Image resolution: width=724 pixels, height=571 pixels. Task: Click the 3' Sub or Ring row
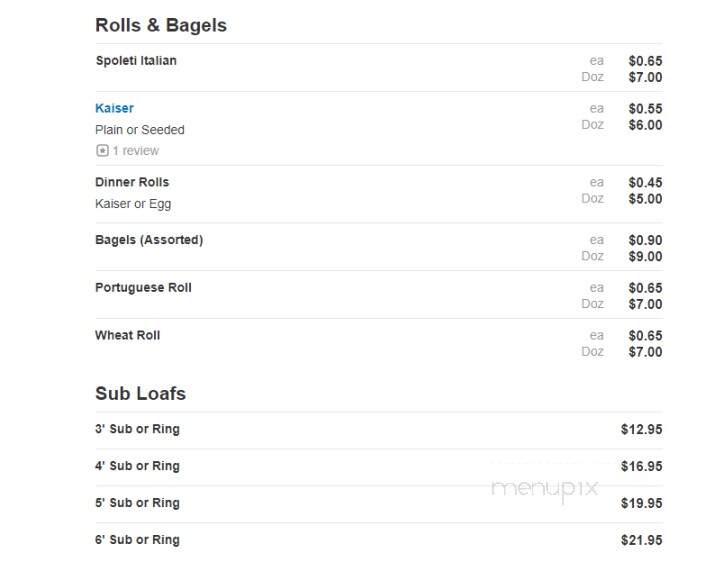(x=379, y=429)
